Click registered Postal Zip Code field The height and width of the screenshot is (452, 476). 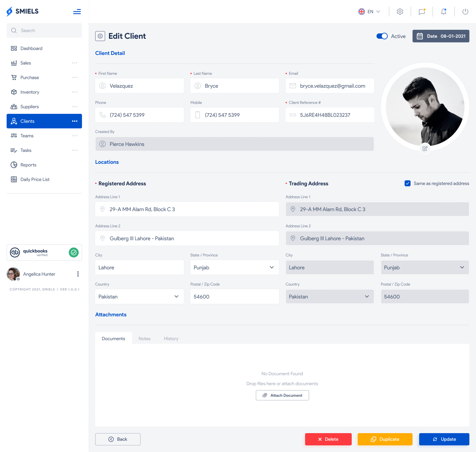pos(235,296)
